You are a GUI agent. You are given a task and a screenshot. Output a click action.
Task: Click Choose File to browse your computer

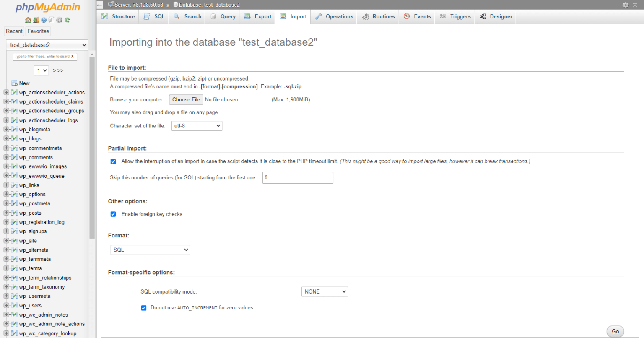coord(186,99)
